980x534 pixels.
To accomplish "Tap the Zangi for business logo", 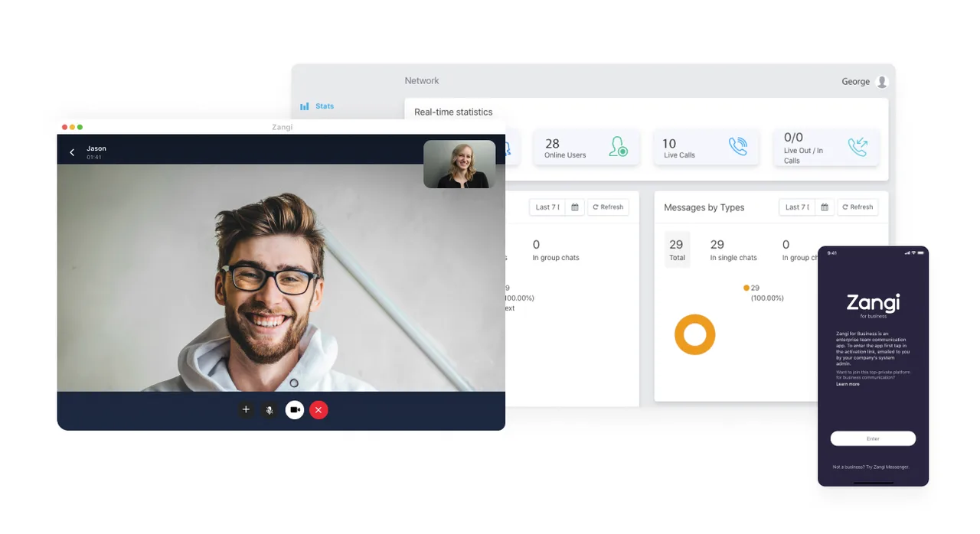I will pyautogui.click(x=873, y=304).
